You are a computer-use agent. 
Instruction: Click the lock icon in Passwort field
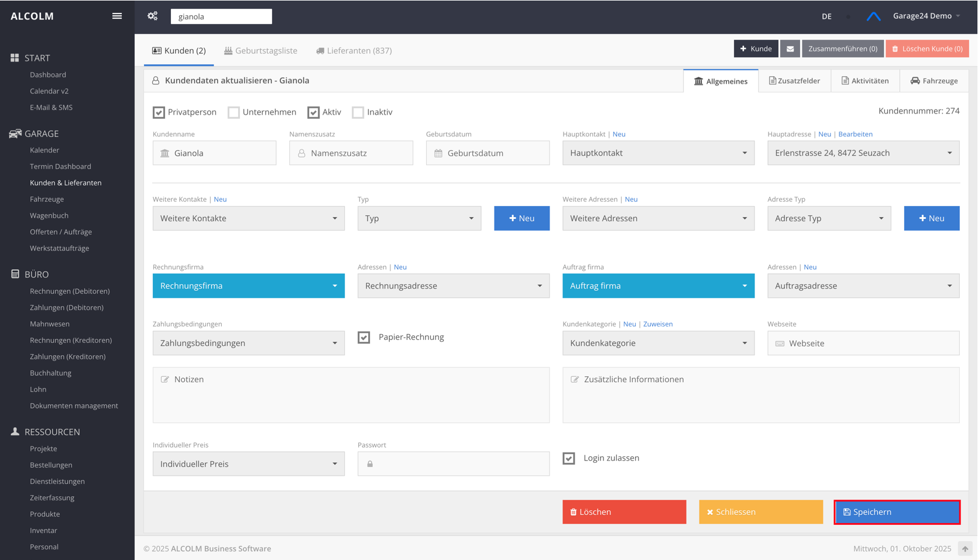click(x=370, y=464)
